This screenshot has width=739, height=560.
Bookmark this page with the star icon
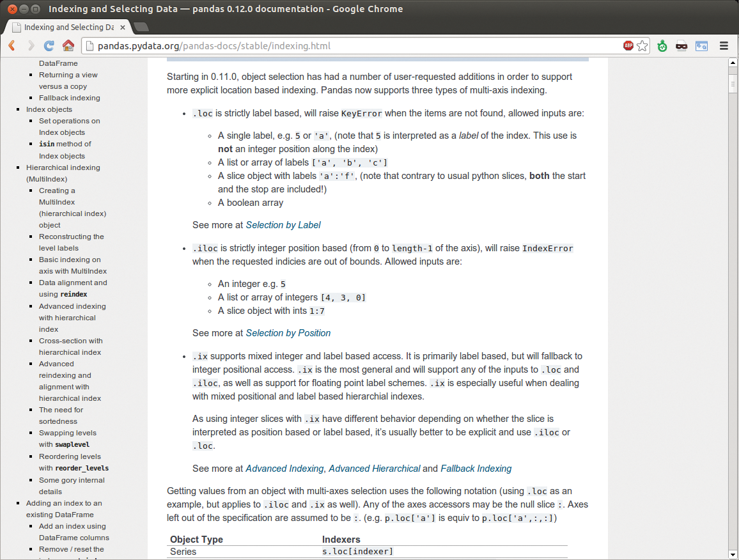point(642,46)
